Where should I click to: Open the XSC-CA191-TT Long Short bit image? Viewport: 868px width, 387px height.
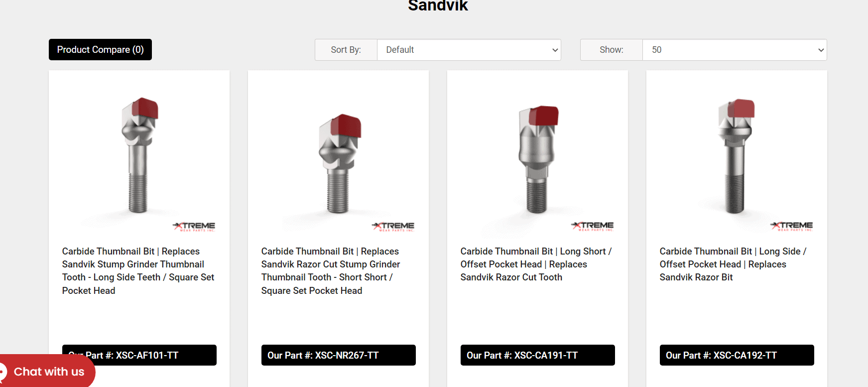tap(537, 156)
